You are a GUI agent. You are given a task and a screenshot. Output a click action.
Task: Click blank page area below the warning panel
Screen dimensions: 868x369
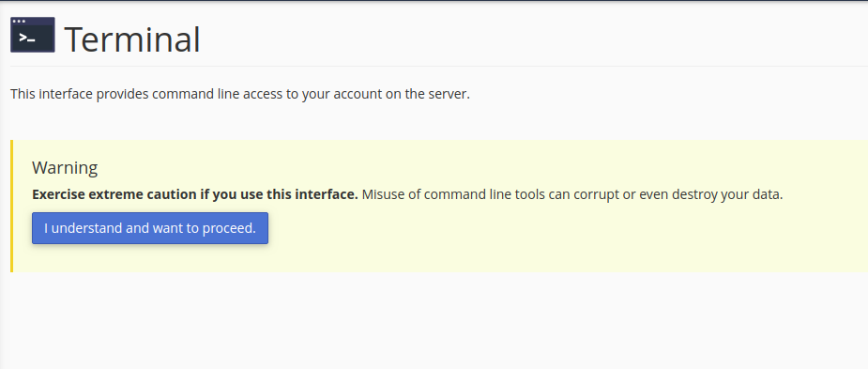439,321
